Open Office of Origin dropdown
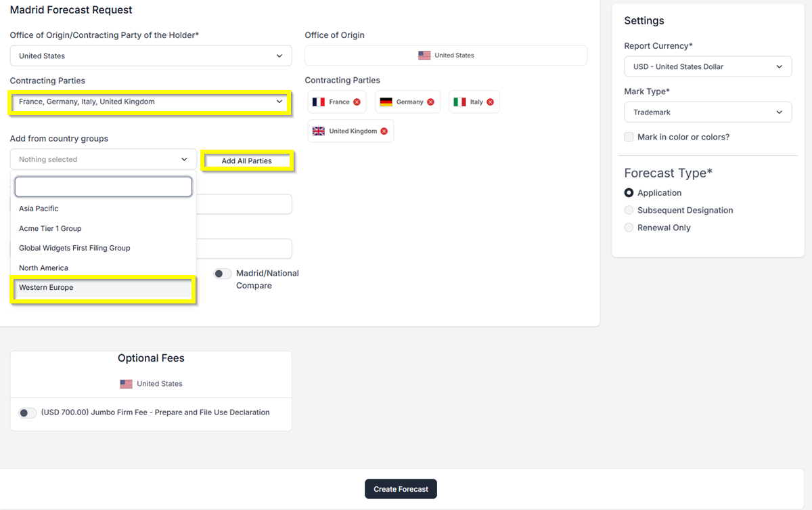The height and width of the screenshot is (510, 812). point(151,56)
